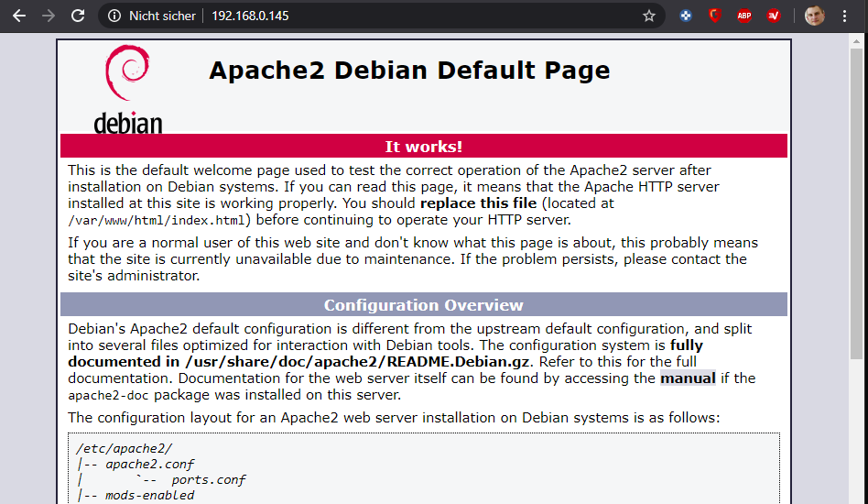This screenshot has height=504, width=868.
Task: Open the red checkmark extension icon
Action: [x=774, y=16]
